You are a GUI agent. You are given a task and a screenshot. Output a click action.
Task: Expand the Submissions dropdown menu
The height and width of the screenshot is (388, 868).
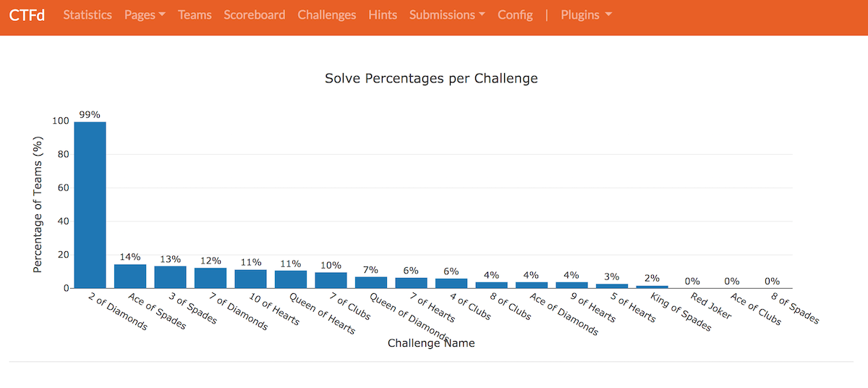[447, 14]
